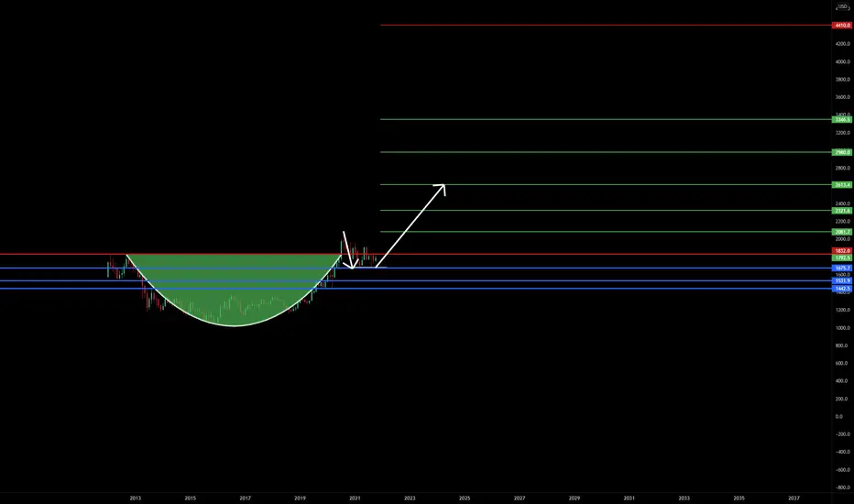Viewport: 854px width, 504px height.
Task: Click the 2033 label on time axis
Action: [684, 498]
